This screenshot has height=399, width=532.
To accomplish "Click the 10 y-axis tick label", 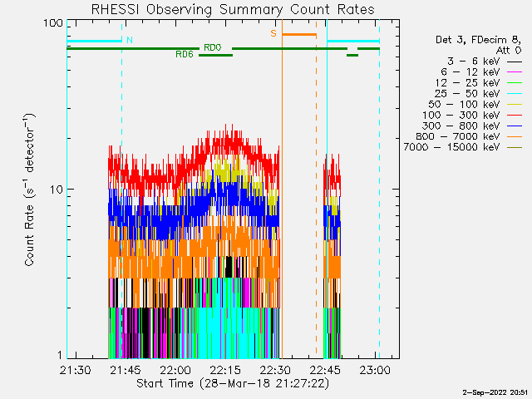I will tap(57, 190).
